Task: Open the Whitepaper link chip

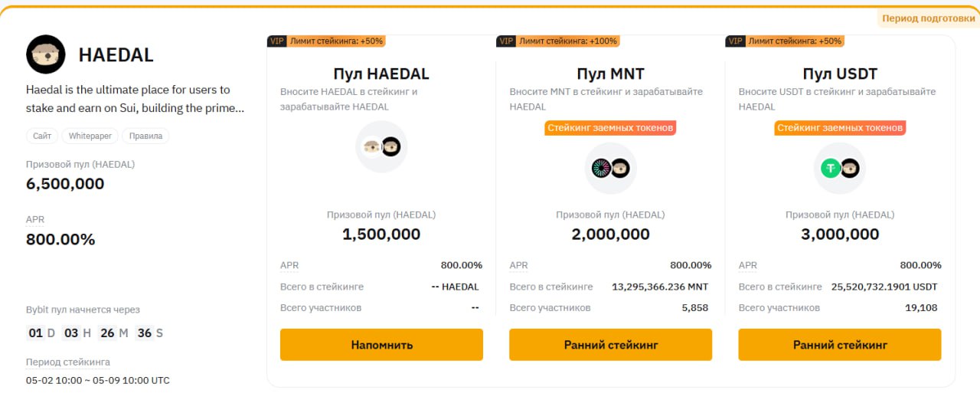Action: (90, 136)
